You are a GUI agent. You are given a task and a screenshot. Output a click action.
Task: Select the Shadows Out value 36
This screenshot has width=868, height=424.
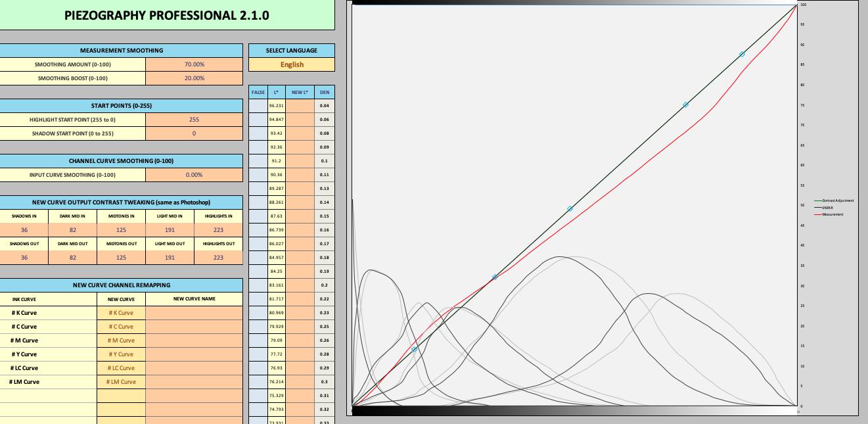[24, 258]
